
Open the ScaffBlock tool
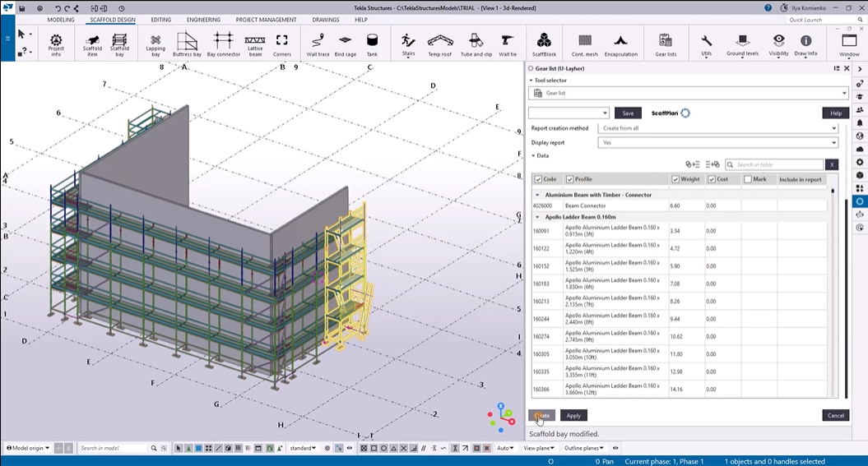pyautogui.click(x=544, y=45)
